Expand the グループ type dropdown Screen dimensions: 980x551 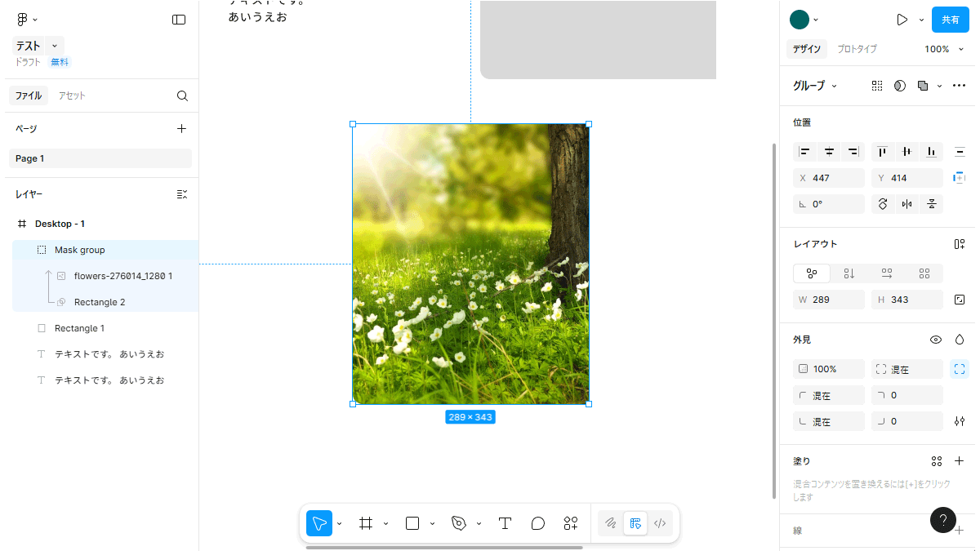pyautogui.click(x=815, y=86)
